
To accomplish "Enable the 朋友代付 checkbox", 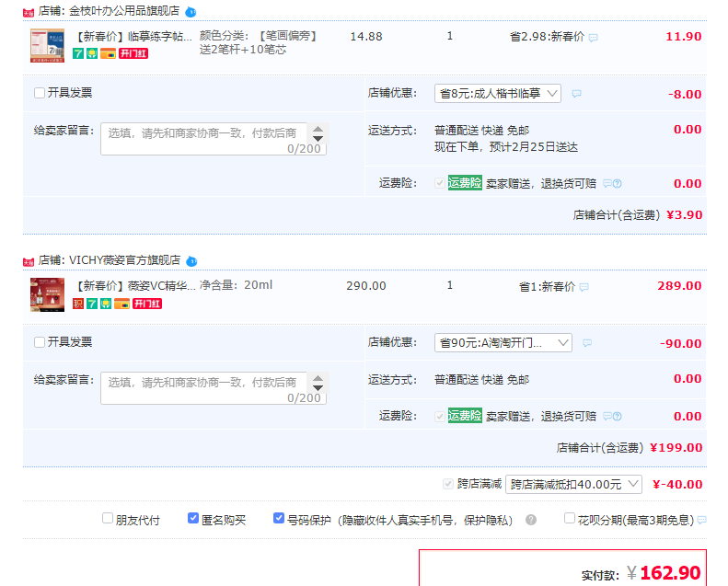I will 108,518.
